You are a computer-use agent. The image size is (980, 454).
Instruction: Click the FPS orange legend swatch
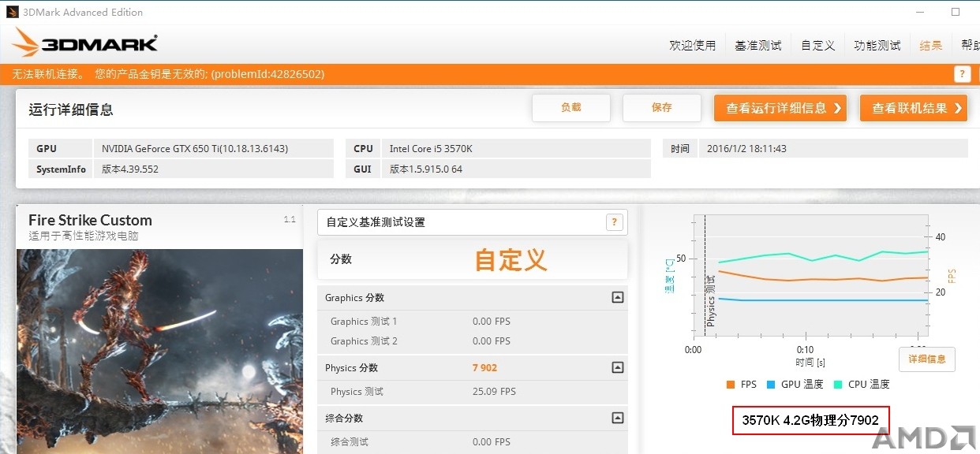pyautogui.click(x=730, y=385)
